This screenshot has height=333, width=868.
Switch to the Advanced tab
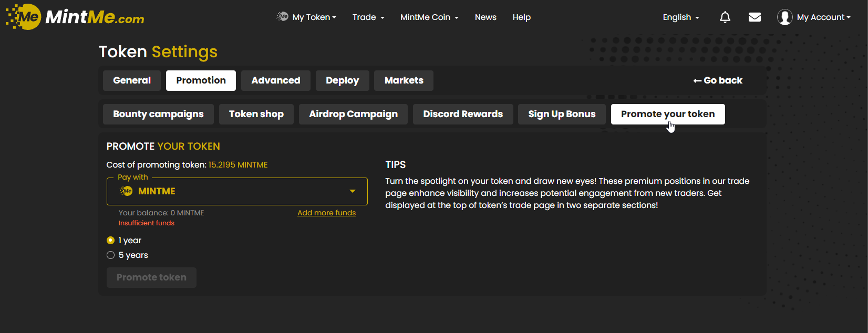(275, 80)
